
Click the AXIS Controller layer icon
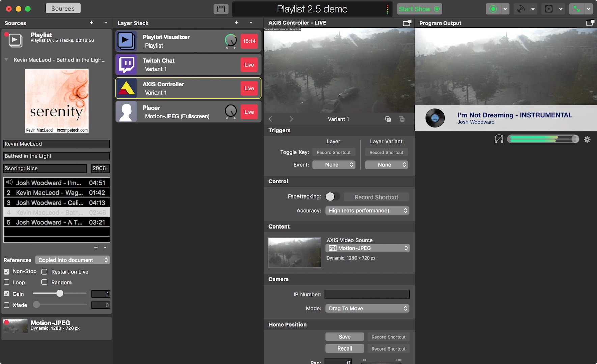click(x=126, y=88)
